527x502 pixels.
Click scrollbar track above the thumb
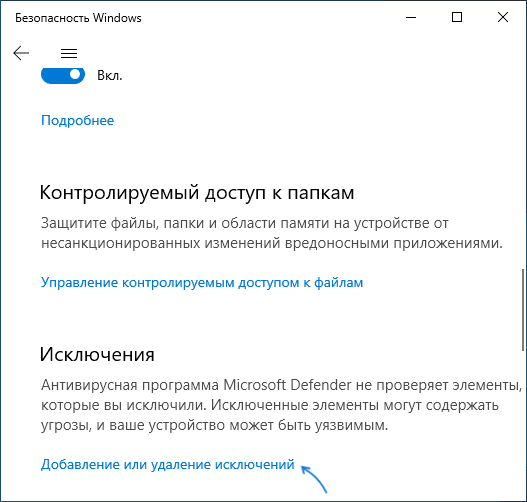[523, 168]
